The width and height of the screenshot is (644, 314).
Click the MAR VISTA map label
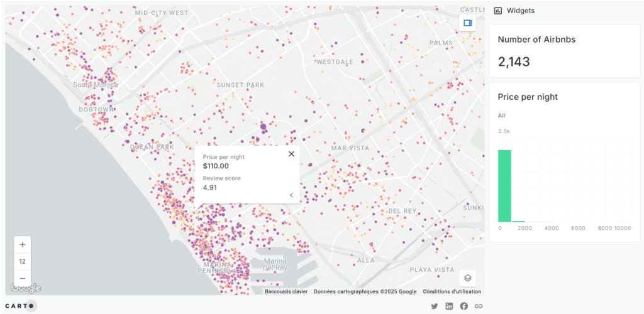coord(350,148)
